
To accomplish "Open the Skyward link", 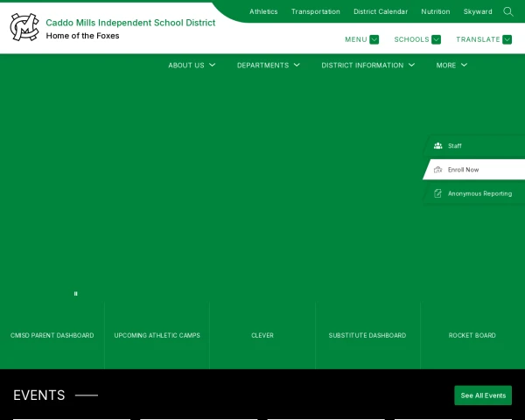I will 478,11.
